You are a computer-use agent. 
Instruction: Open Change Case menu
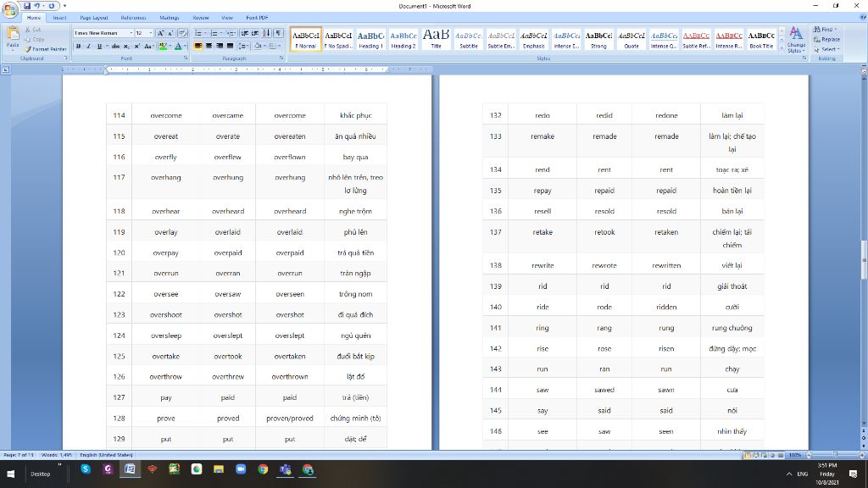tap(148, 47)
